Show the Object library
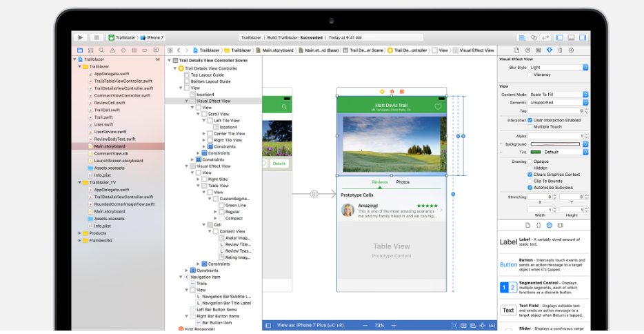644x334 pixels. 549,225
